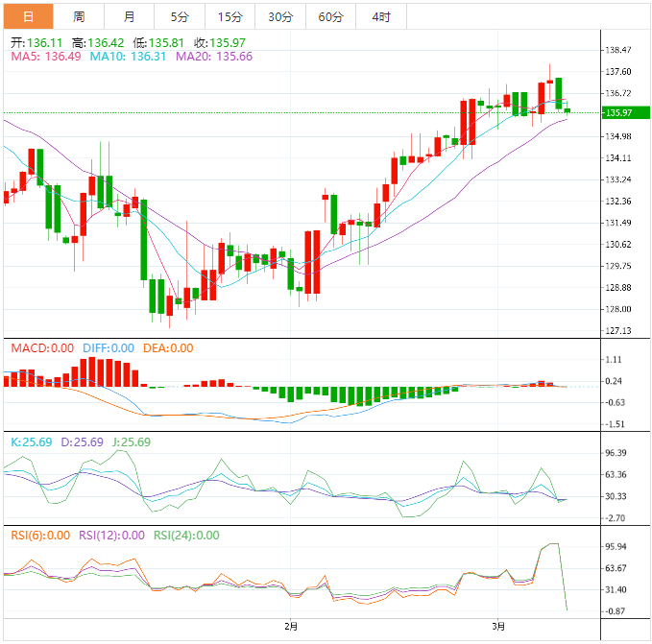Click the 高:136.42 high price value
Viewport: 652px width, 644px height.
coord(98,43)
